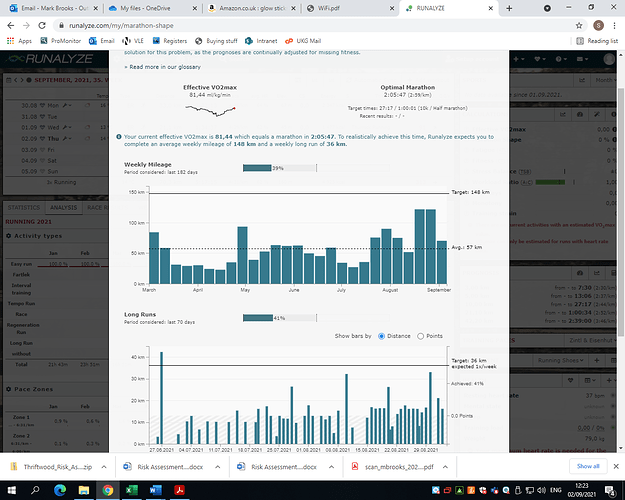Click the chart icon in the Prognosis panel
625x500 pixels.
[x=597, y=273]
